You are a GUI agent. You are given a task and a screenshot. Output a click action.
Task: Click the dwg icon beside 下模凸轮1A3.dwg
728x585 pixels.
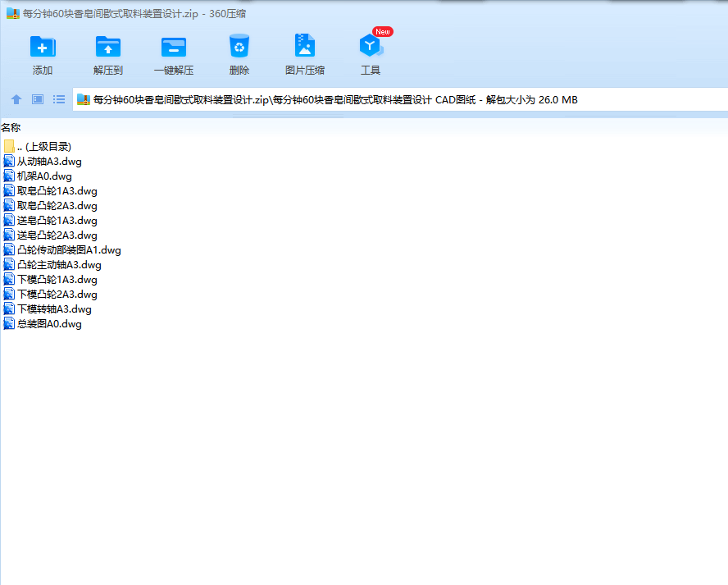point(9,279)
